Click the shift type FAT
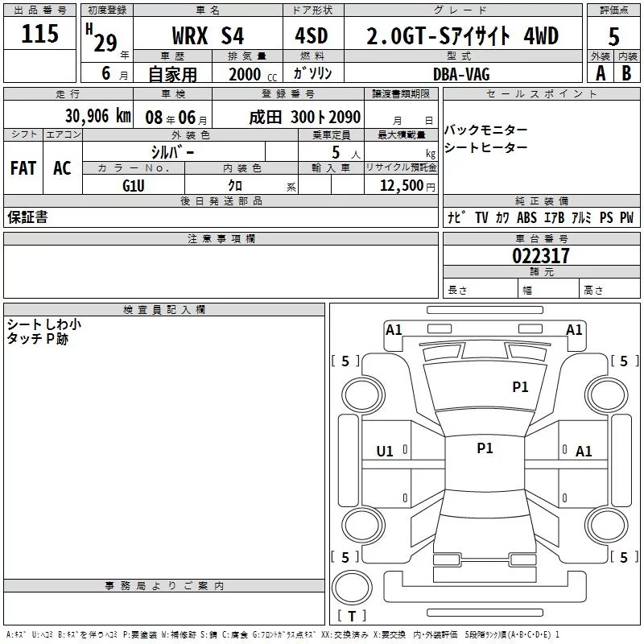Viewport: 644px width, 644px height. [x=23, y=168]
